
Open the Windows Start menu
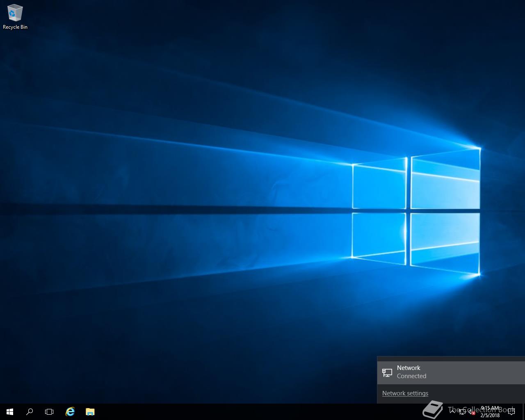[x=10, y=412]
